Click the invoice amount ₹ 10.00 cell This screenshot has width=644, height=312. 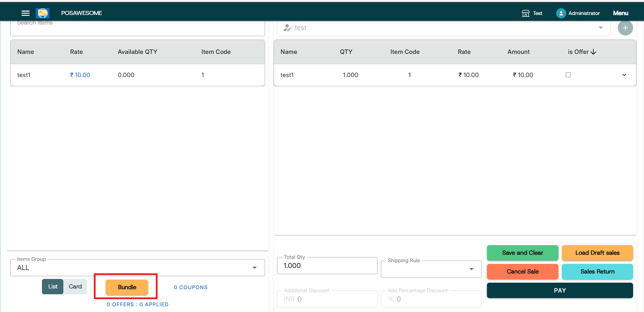coord(523,75)
